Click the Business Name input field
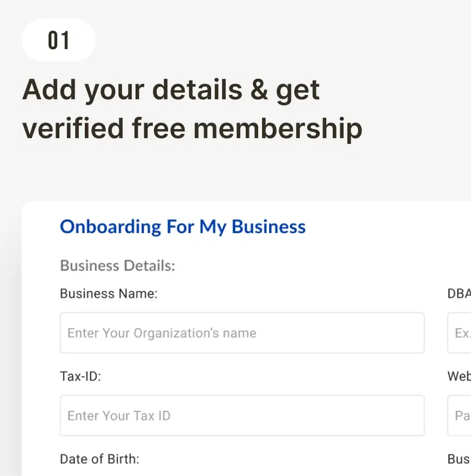 point(241,333)
